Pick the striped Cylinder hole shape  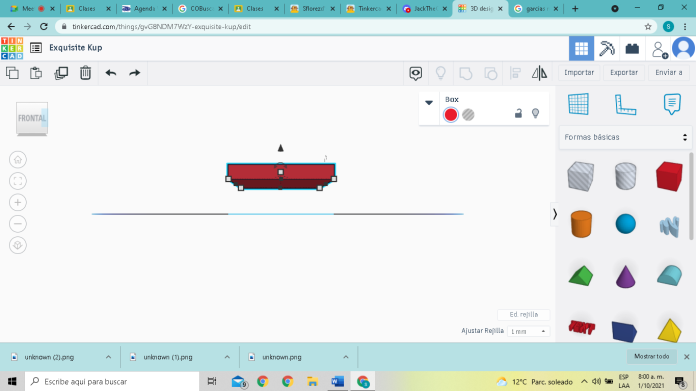coord(625,176)
